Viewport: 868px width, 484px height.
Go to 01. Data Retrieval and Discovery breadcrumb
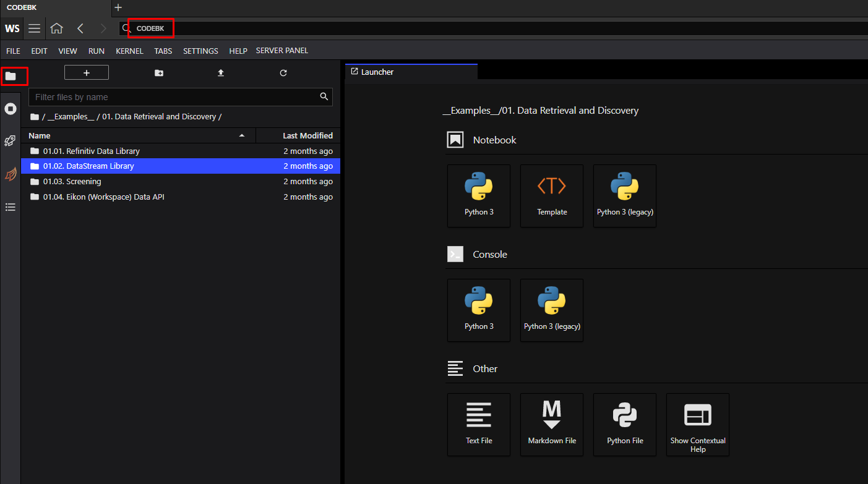[x=159, y=117]
